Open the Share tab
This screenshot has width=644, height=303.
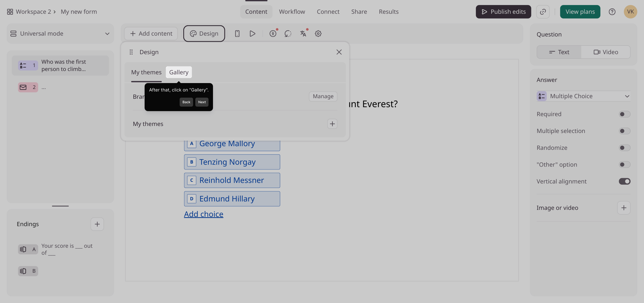pos(359,12)
